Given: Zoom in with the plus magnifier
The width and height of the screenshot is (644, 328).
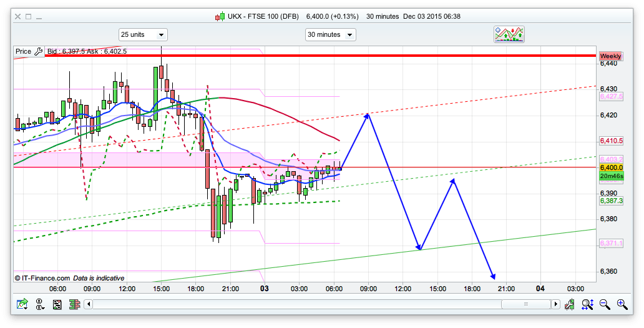Looking at the screenshot, I should pyautogui.click(x=622, y=304).
